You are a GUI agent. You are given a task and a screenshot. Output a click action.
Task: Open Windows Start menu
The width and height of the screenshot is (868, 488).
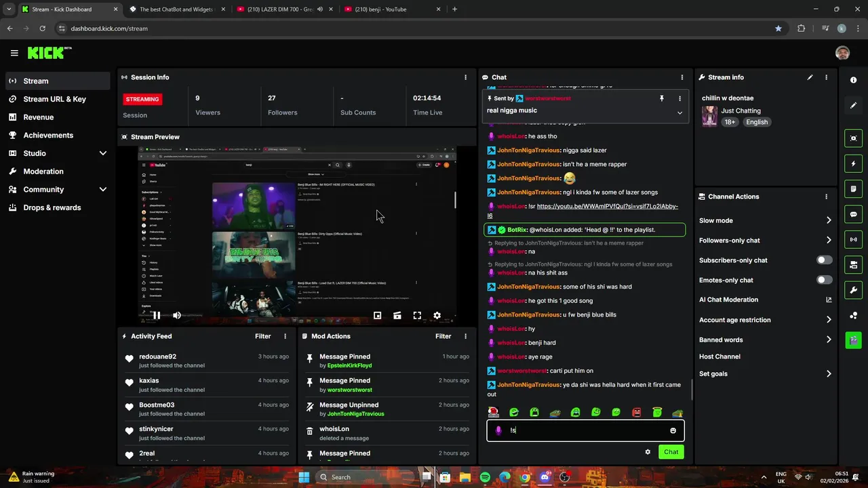[x=304, y=477]
